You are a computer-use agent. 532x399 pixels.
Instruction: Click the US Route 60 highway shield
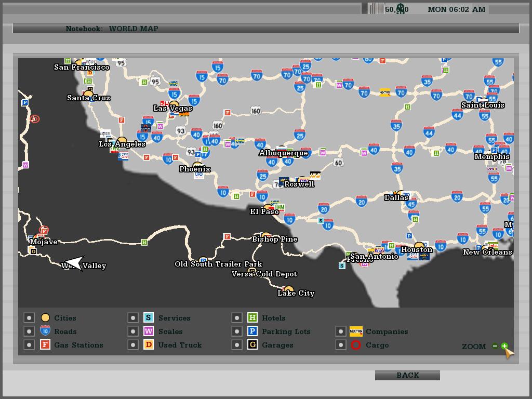(339, 163)
